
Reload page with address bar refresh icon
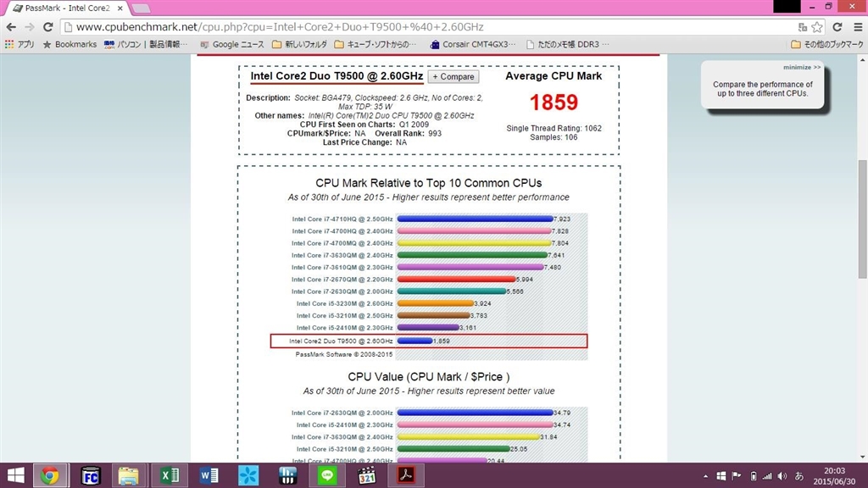pos(48,26)
